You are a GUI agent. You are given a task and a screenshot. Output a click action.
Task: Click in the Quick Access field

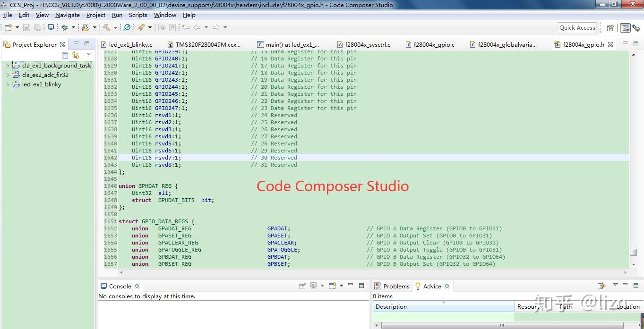click(x=577, y=28)
